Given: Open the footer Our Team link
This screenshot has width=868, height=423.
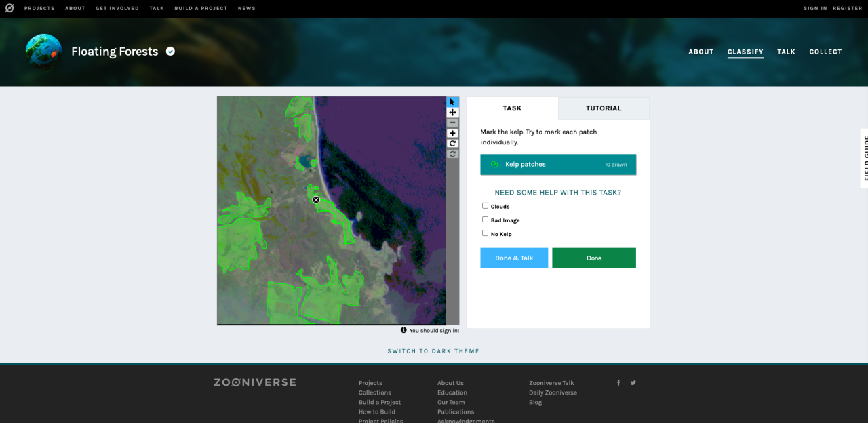Looking at the screenshot, I should (x=451, y=402).
